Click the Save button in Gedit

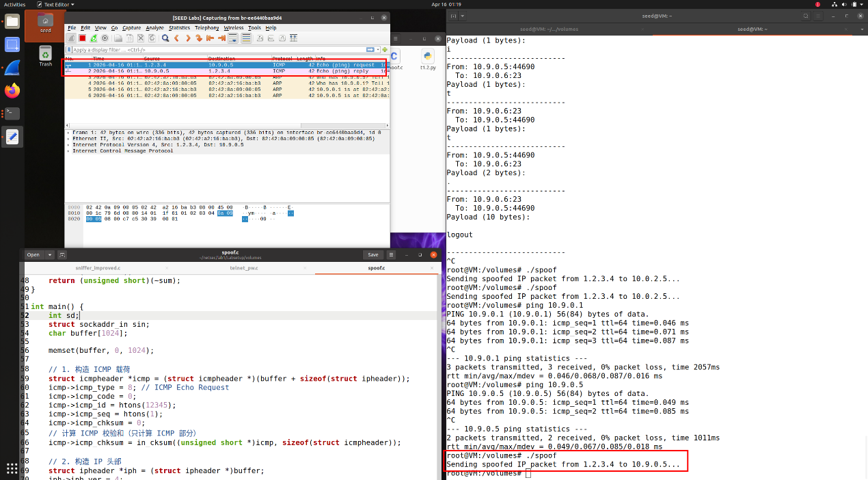[x=373, y=254]
